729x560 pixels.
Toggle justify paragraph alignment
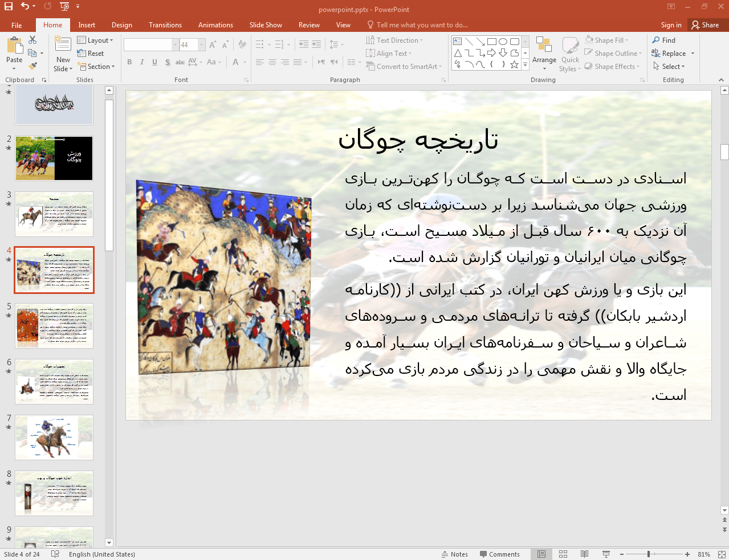(298, 62)
